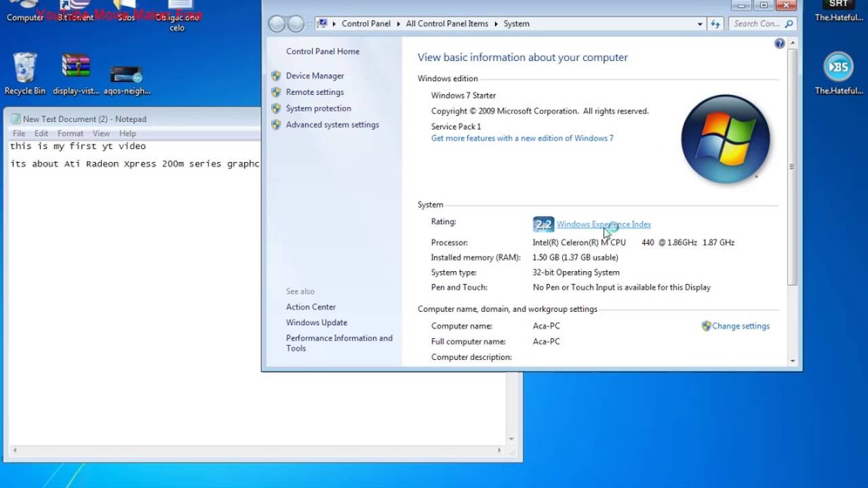Click Notepad line about Ati Radeon Xpress

click(x=135, y=164)
